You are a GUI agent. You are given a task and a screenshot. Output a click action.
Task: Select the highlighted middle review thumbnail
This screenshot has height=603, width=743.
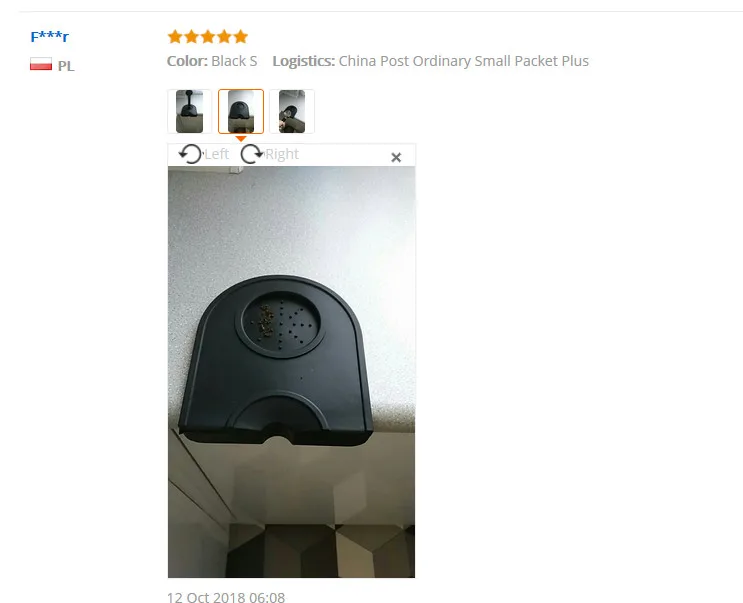click(241, 111)
